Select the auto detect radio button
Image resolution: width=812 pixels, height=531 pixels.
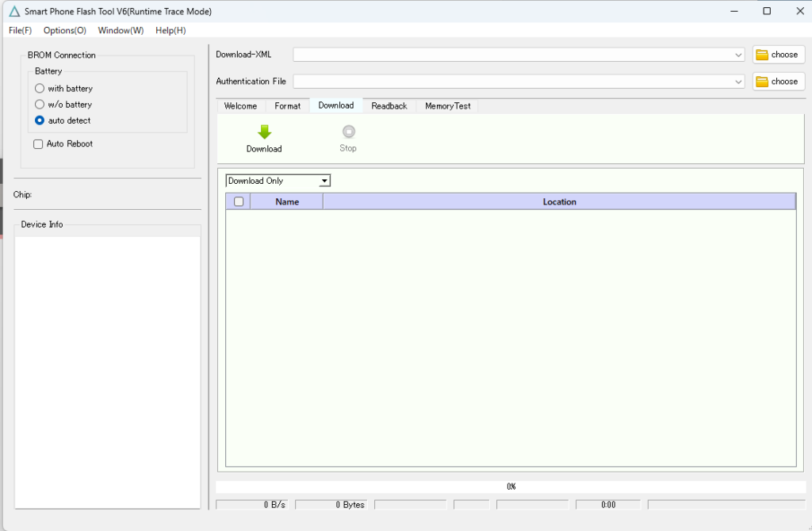[40, 120]
